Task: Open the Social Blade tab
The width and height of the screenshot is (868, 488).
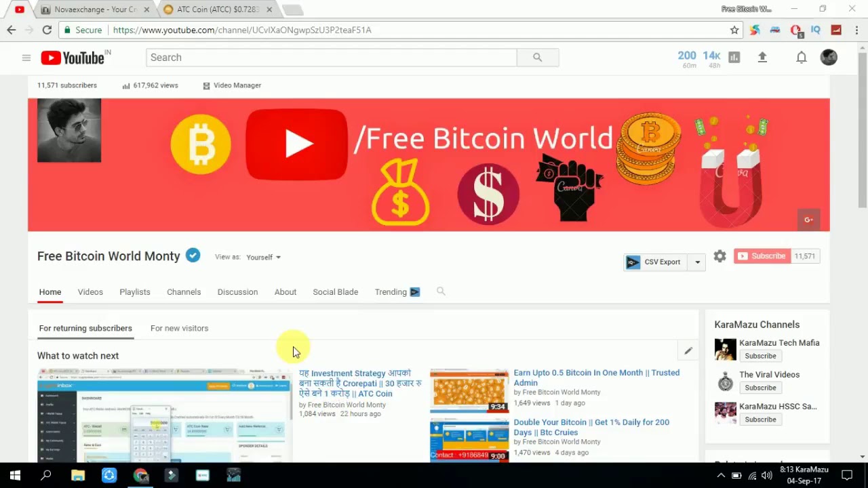Action: pyautogui.click(x=335, y=292)
